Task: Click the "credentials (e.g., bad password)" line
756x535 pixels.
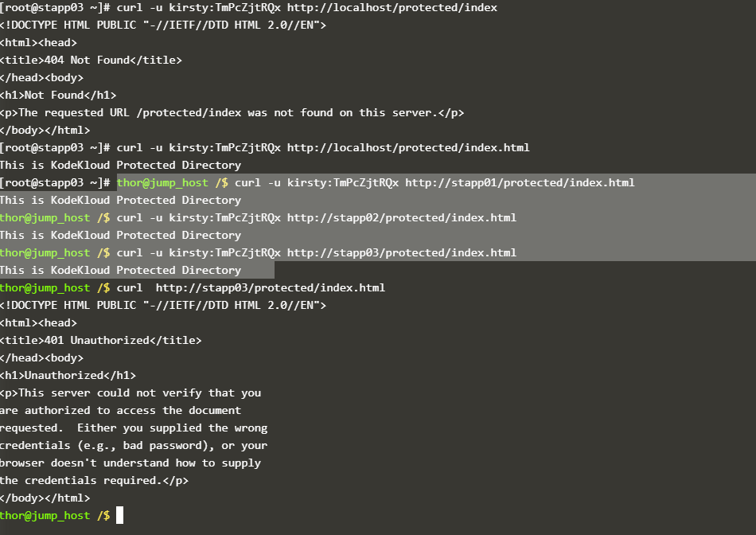Action: (133, 445)
